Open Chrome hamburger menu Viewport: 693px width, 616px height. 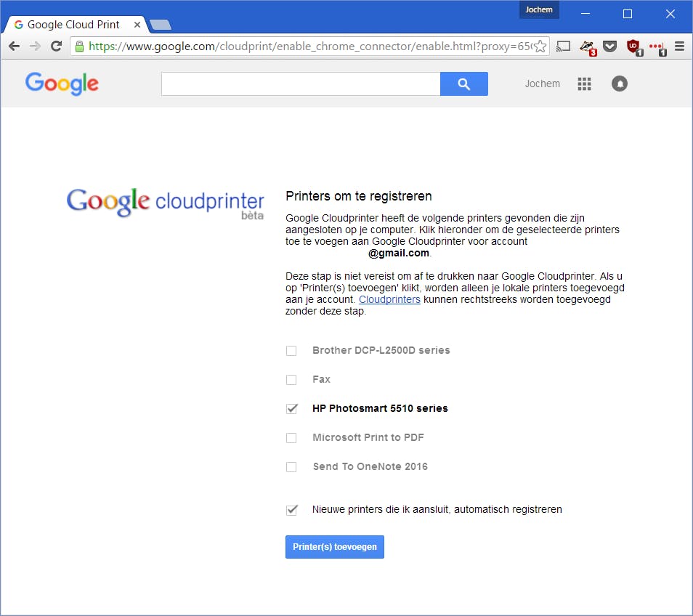tap(679, 46)
